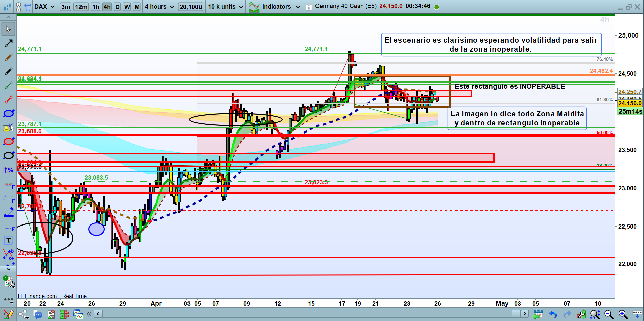Screen dimensions: 644x321
Task: Open the 10 k units dropdown
Action: [225, 7]
